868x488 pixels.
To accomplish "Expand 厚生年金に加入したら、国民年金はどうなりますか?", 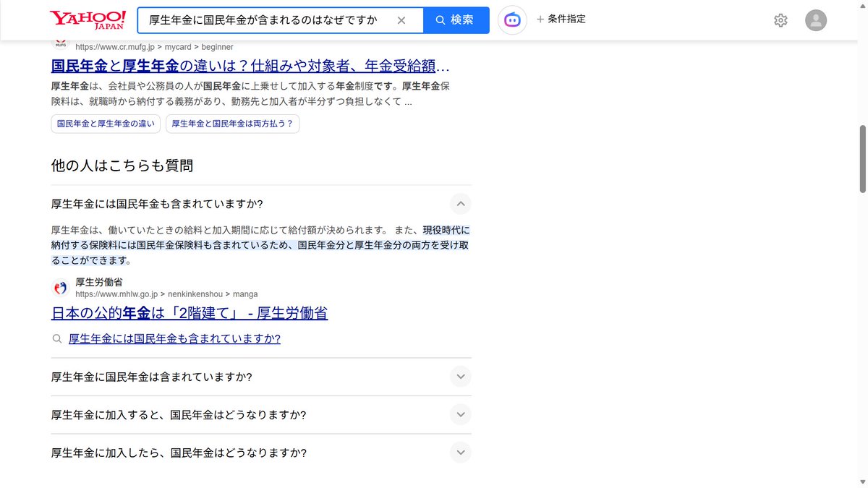I will [x=460, y=453].
